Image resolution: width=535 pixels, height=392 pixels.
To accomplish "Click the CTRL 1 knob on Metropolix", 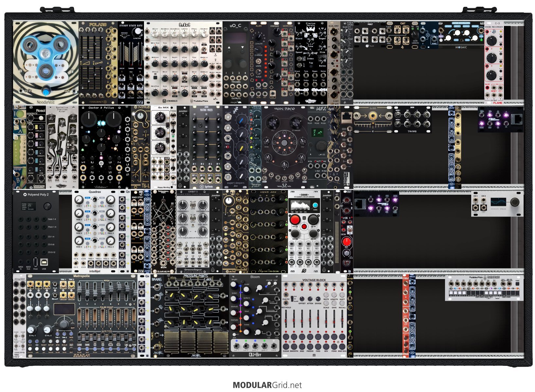I will [x=32, y=330].
